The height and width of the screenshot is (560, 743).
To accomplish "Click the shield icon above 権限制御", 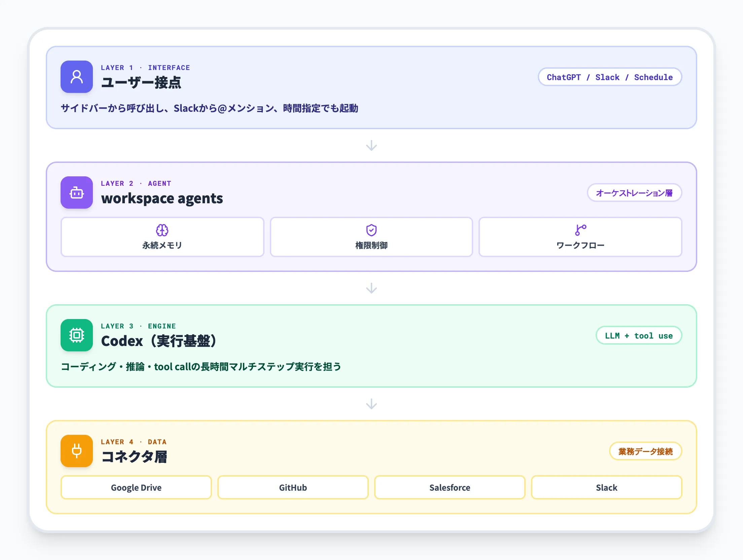I will [x=371, y=230].
